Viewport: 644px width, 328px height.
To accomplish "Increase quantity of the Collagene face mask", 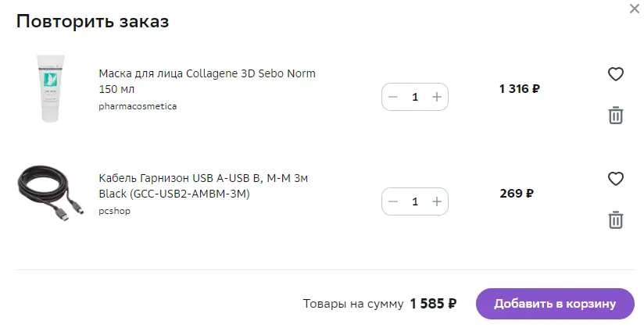I will pyautogui.click(x=437, y=97).
